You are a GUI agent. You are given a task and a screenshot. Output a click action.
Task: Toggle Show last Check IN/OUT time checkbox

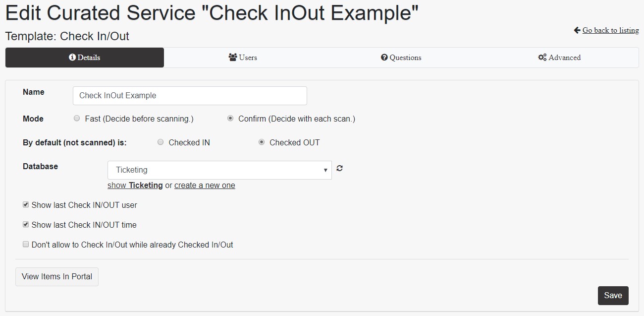tap(26, 224)
